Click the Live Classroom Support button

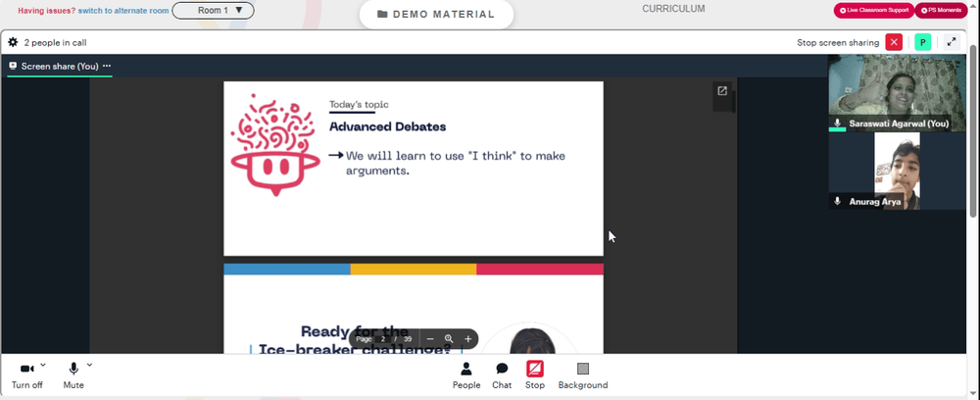874,11
